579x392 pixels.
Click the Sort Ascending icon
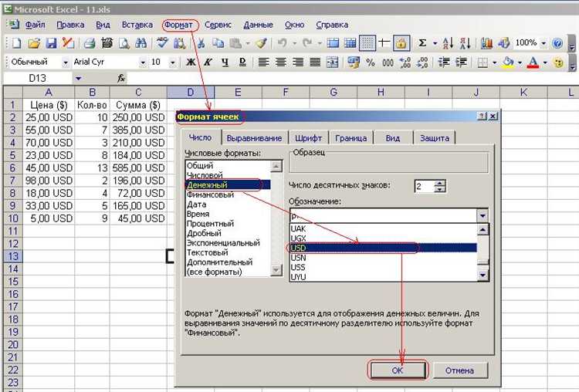coord(448,43)
